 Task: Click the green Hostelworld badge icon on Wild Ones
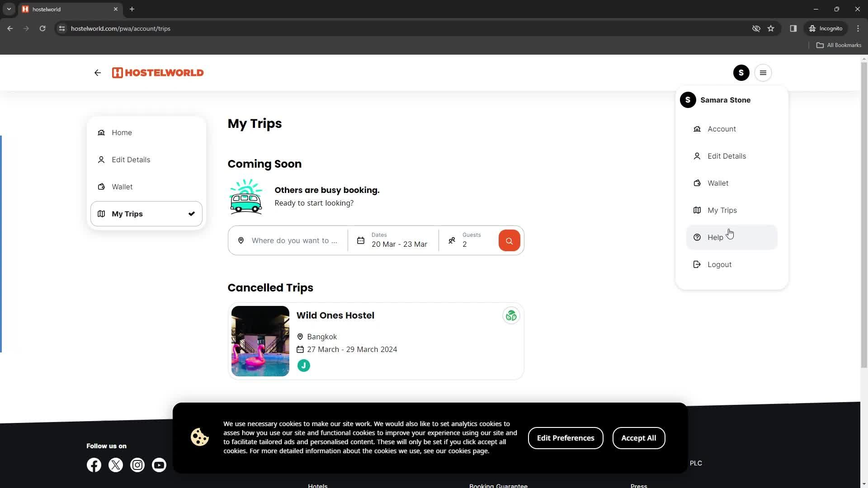511,316
